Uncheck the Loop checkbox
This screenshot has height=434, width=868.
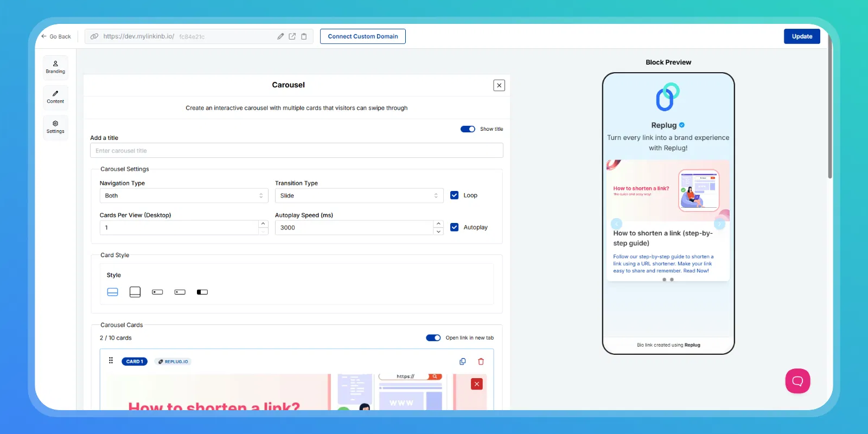455,195
